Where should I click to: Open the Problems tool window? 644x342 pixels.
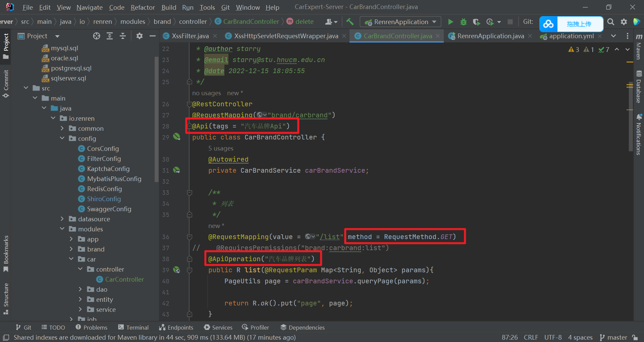(91, 328)
